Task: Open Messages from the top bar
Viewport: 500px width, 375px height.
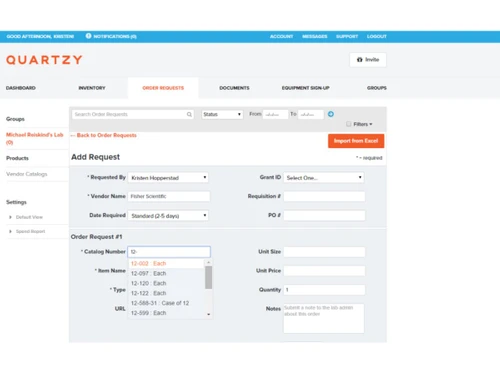Action: (x=315, y=36)
